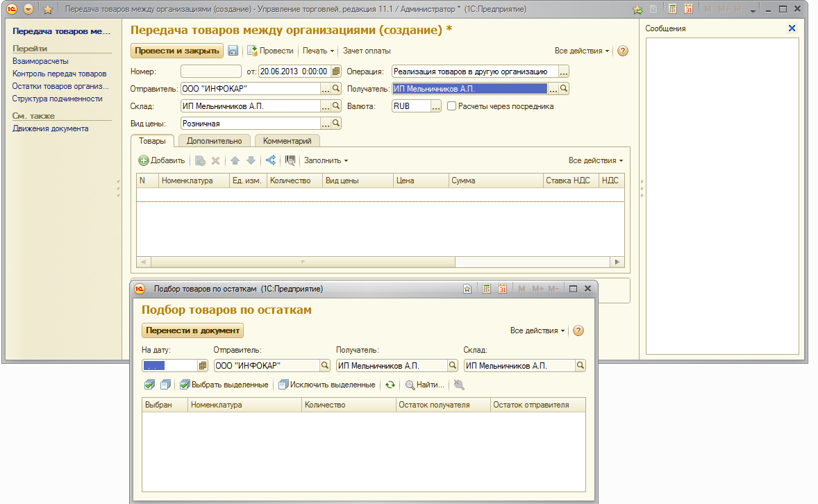Image resolution: width=818 pixels, height=504 pixels.
Task: Open the help question mark in main document
Action: [622, 51]
